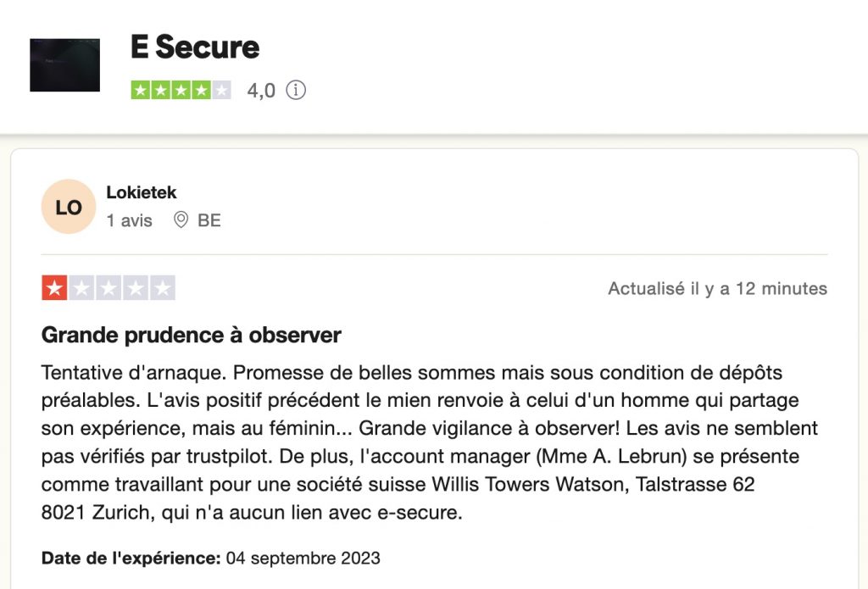Click the "Date de l'expérience" label
868x589 pixels.
[131, 558]
